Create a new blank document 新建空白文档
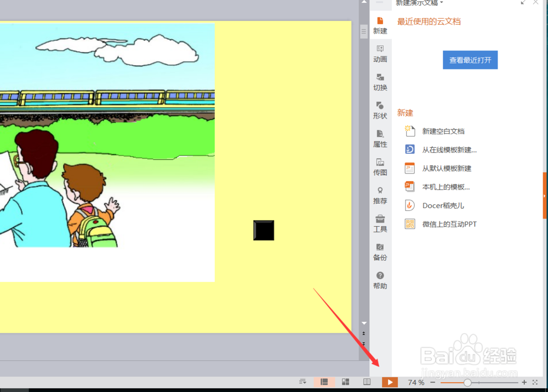 [435, 131]
